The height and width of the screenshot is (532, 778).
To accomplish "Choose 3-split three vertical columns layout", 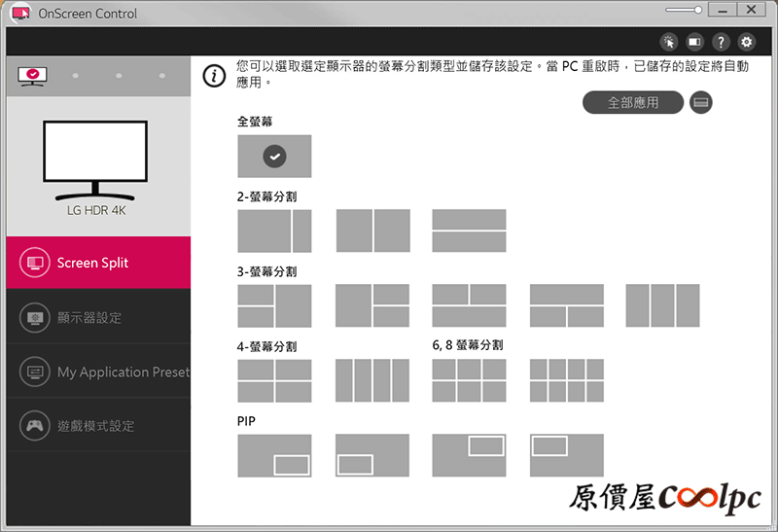I will (x=662, y=305).
